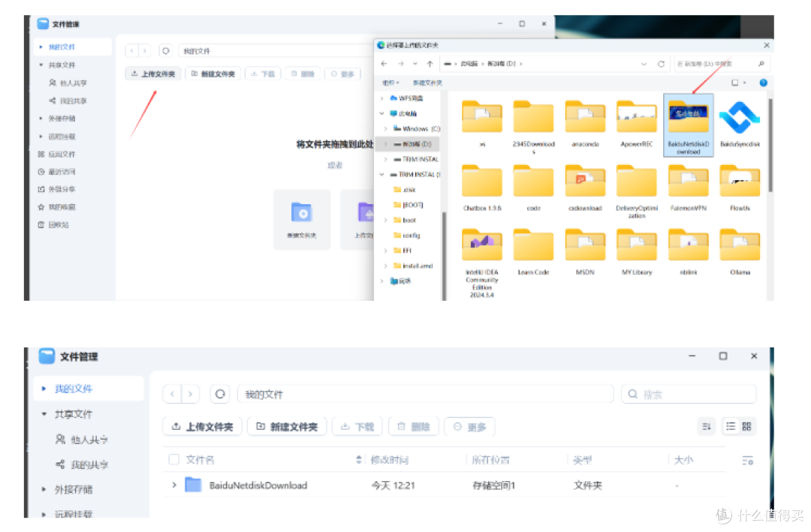This screenshot has width=811, height=532.
Task: Select 我的文件 in upper File Manager sidebar
Action: click(x=73, y=47)
